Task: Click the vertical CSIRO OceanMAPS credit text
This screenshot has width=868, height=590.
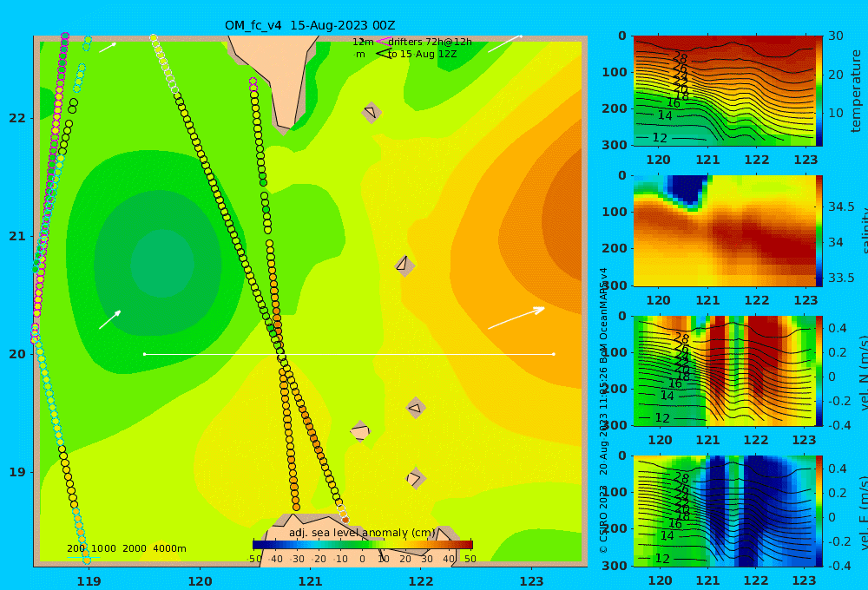Action: (604, 410)
